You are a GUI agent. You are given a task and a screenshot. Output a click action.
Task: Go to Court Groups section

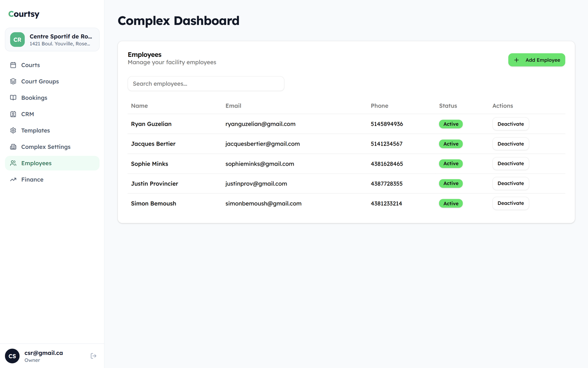pyautogui.click(x=52, y=81)
